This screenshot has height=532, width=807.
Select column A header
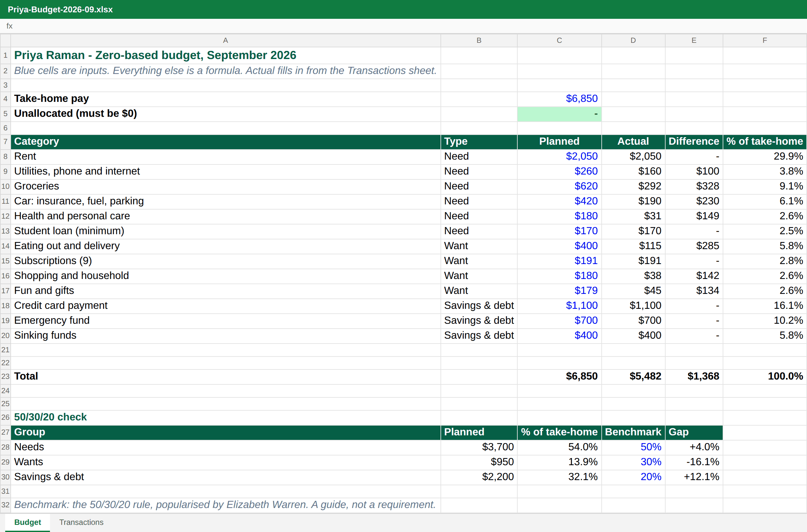point(225,40)
